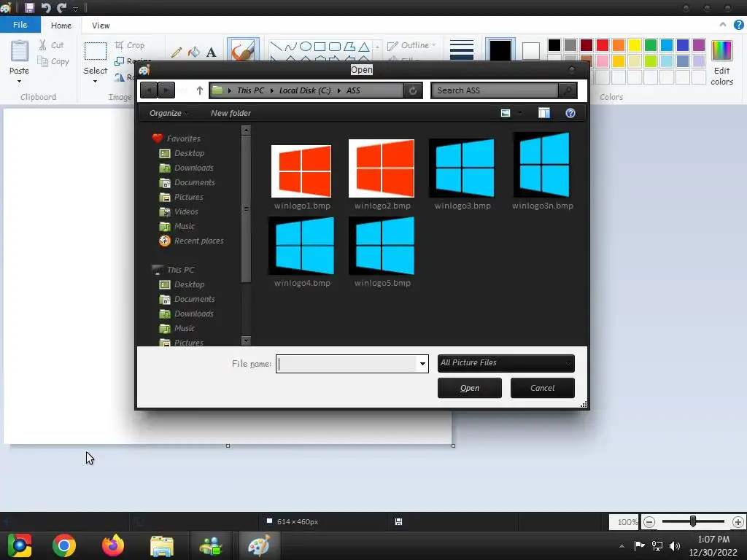Image resolution: width=747 pixels, height=560 pixels.
Task: Click the Save icon in quick access toolbar
Action: point(29,7)
